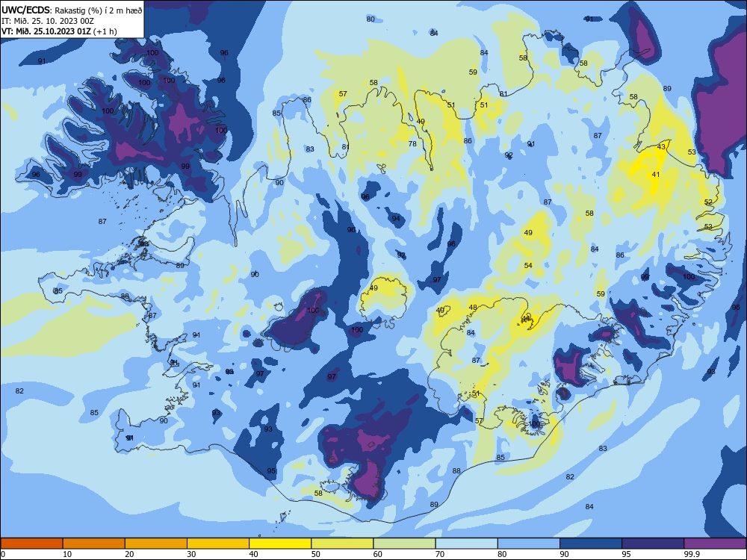Click the map humidity value "48"

473,308
